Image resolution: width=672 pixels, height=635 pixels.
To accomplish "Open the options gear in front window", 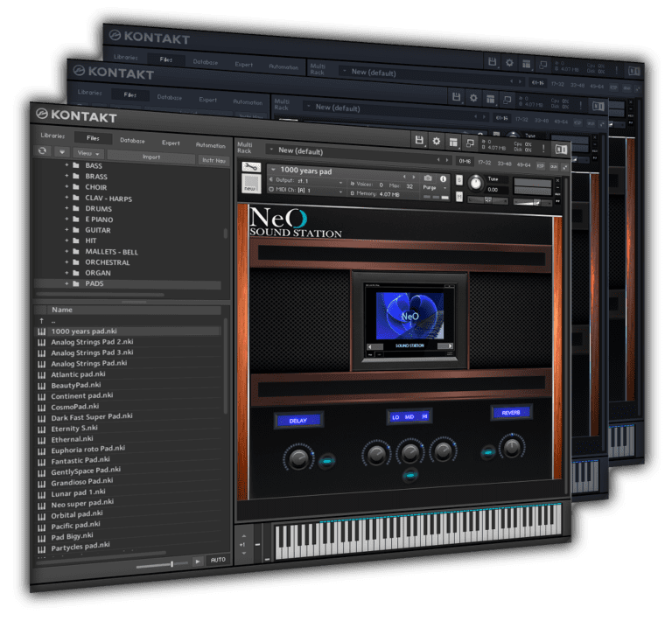I will point(437,141).
